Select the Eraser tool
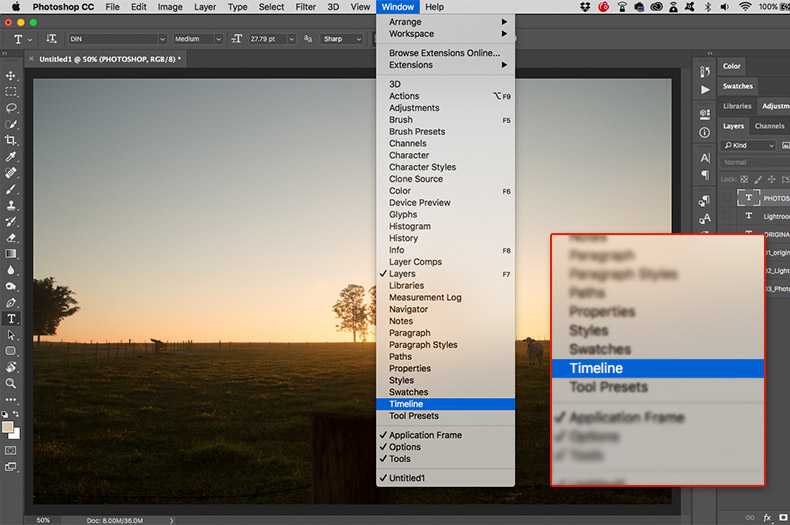Screen dimensions: 790x525 click(11, 237)
